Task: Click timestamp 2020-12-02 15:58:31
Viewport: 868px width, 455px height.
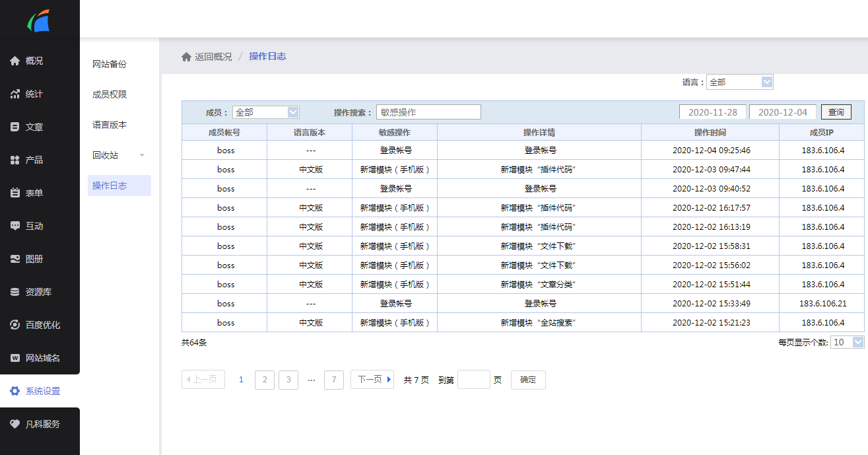Action: [712, 246]
